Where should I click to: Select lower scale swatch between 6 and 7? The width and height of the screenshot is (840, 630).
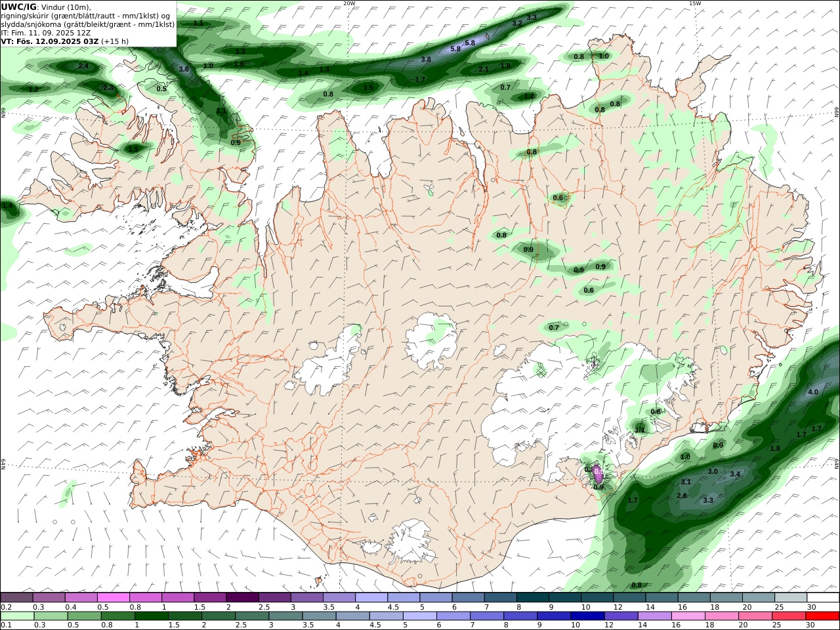(453, 616)
